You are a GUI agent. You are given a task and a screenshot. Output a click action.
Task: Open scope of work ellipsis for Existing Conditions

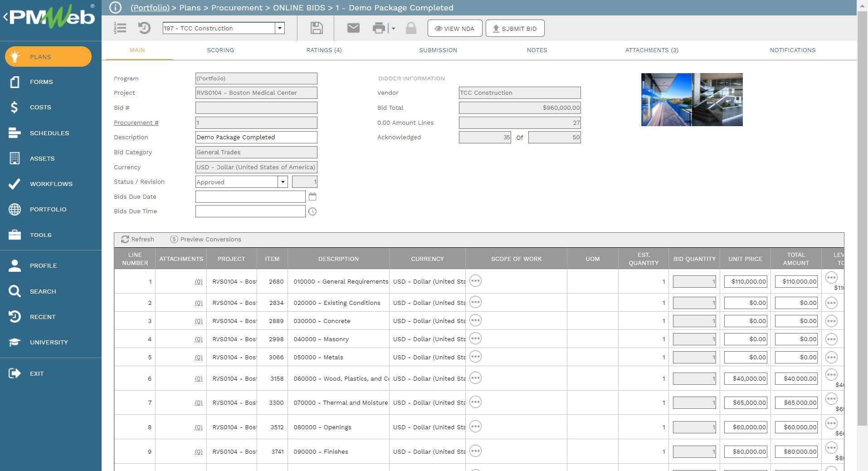475,302
